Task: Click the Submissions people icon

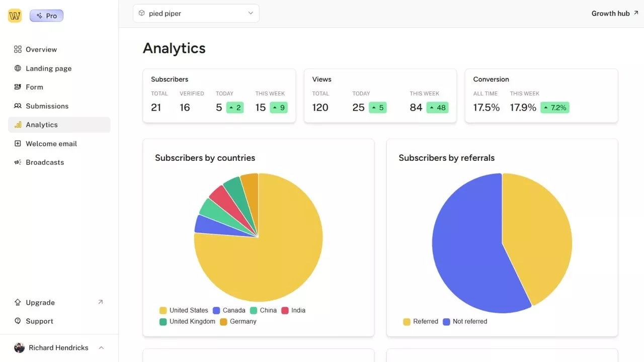Action: (18, 106)
